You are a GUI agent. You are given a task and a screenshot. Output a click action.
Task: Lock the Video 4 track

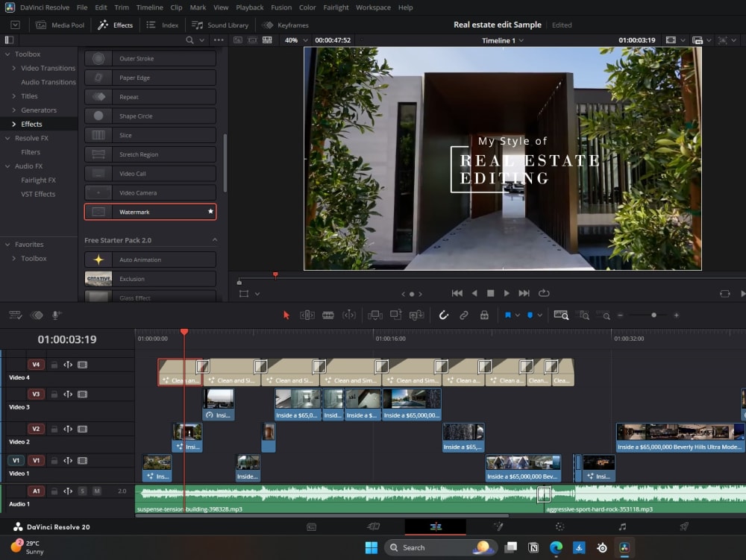pos(54,365)
